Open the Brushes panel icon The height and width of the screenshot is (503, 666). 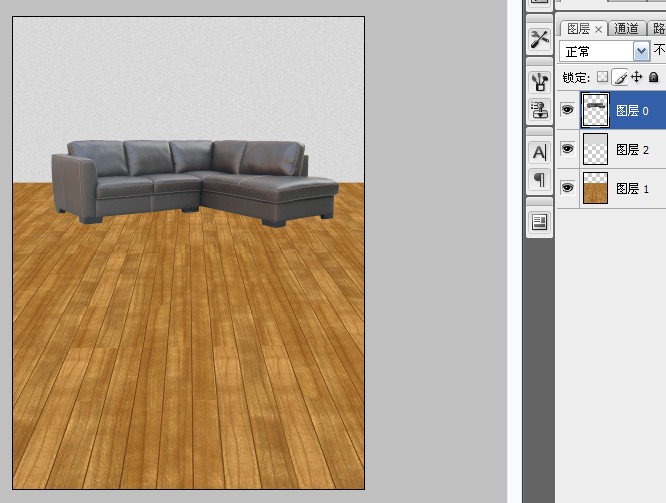539,82
